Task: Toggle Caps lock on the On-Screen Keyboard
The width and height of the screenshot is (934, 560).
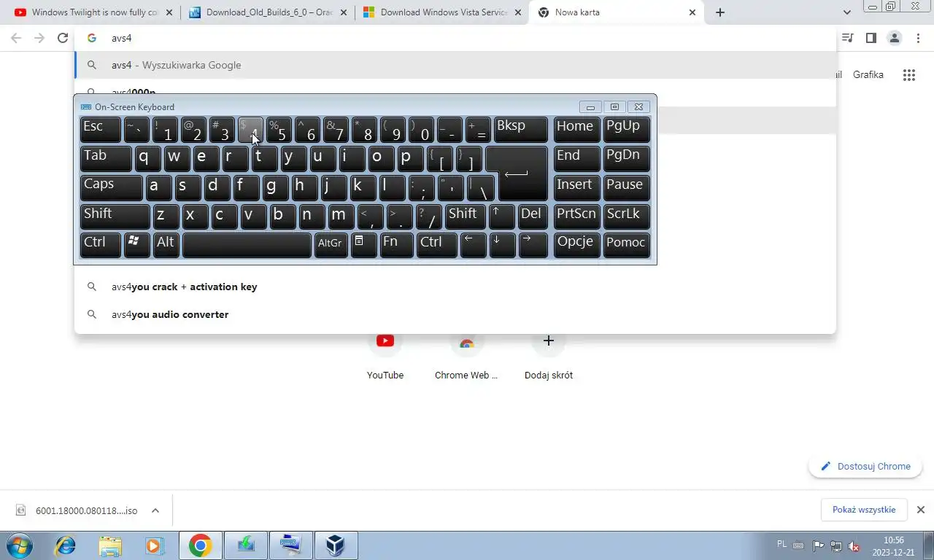Action: pyautogui.click(x=111, y=187)
